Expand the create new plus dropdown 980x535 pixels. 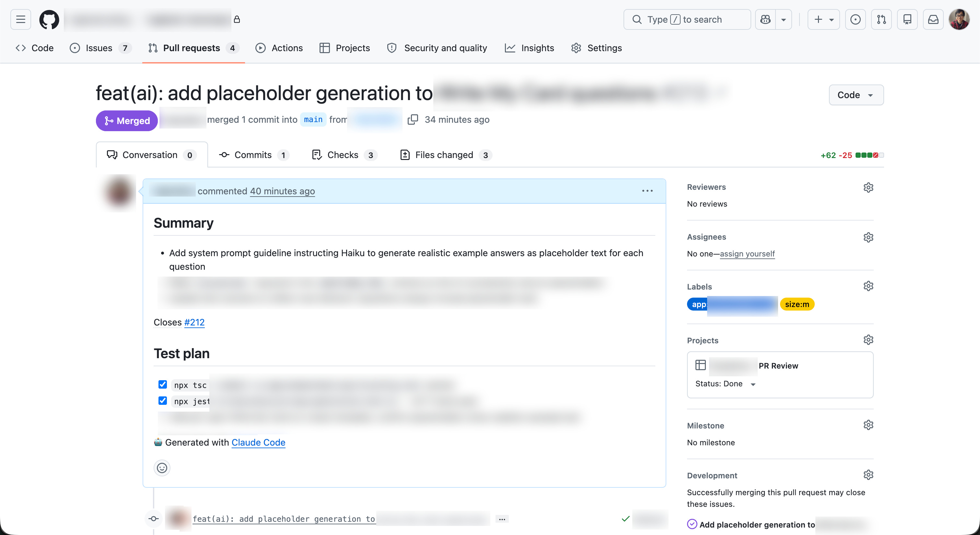[x=823, y=19]
